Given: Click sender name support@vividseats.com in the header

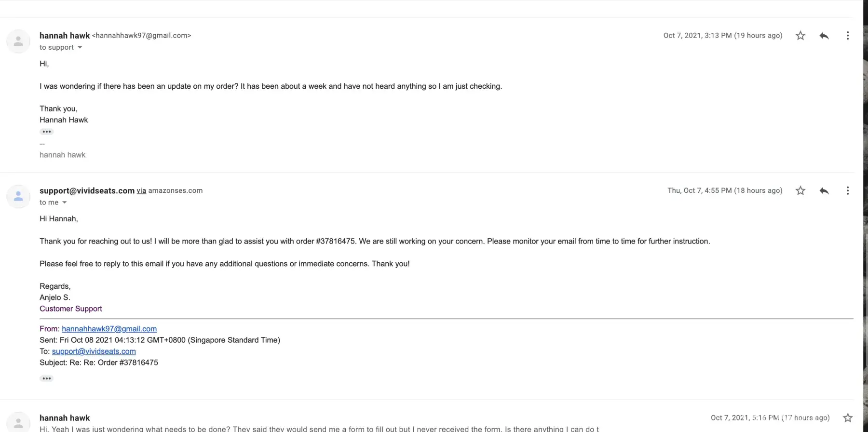Looking at the screenshot, I should point(87,191).
